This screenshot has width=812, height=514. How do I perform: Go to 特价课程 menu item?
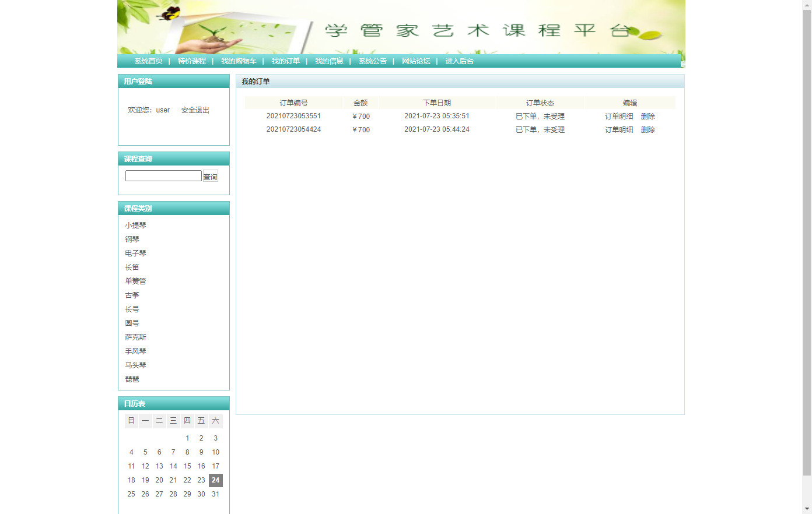(192, 61)
